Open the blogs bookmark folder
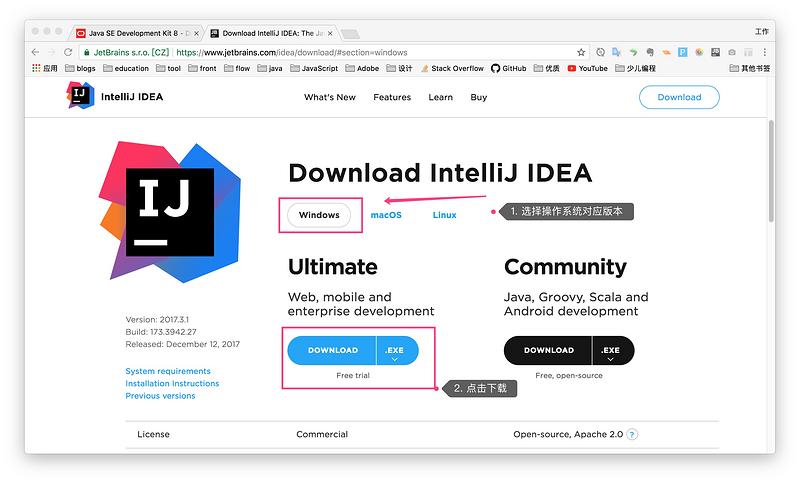 (80, 68)
